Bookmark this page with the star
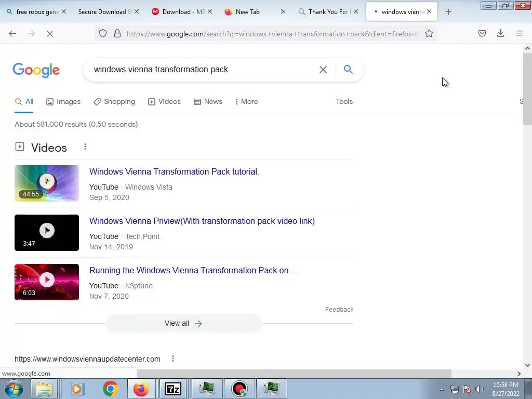Screen dimensions: 532x399 click(x=429, y=33)
